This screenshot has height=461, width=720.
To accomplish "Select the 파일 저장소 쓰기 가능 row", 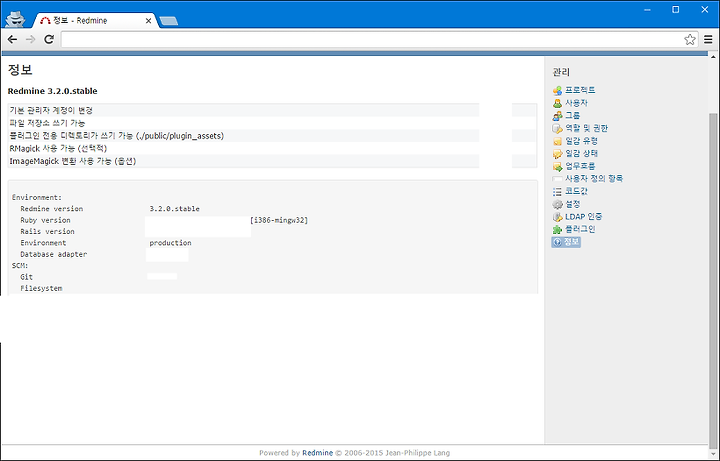I will pos(272,123).
